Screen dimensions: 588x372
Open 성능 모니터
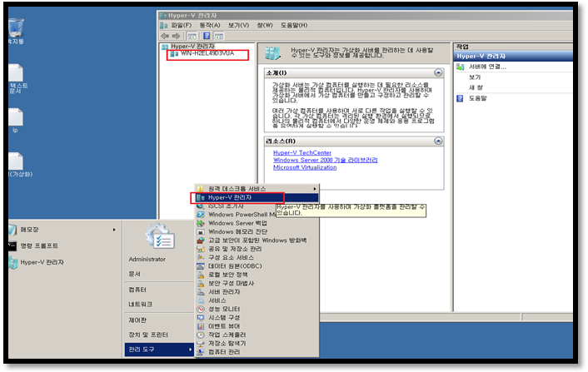pyautogui.click(x=257, y=309)
